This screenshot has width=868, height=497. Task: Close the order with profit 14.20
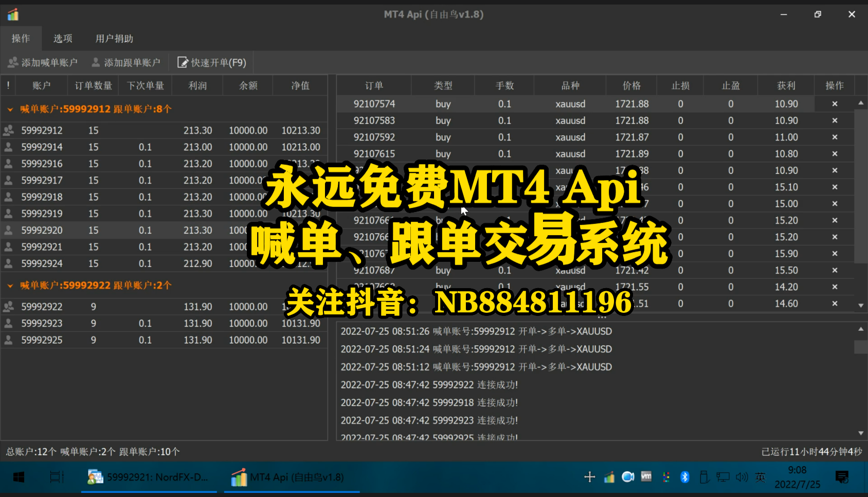tap(835, 287)
